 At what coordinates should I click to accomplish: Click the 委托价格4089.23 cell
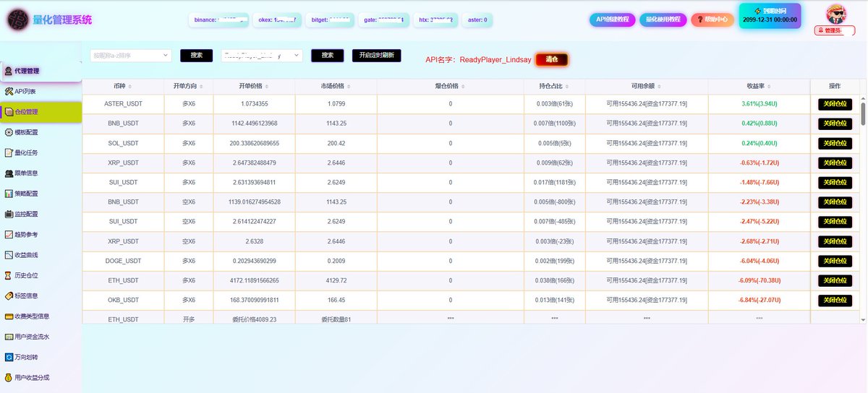(x=254, y=318)
